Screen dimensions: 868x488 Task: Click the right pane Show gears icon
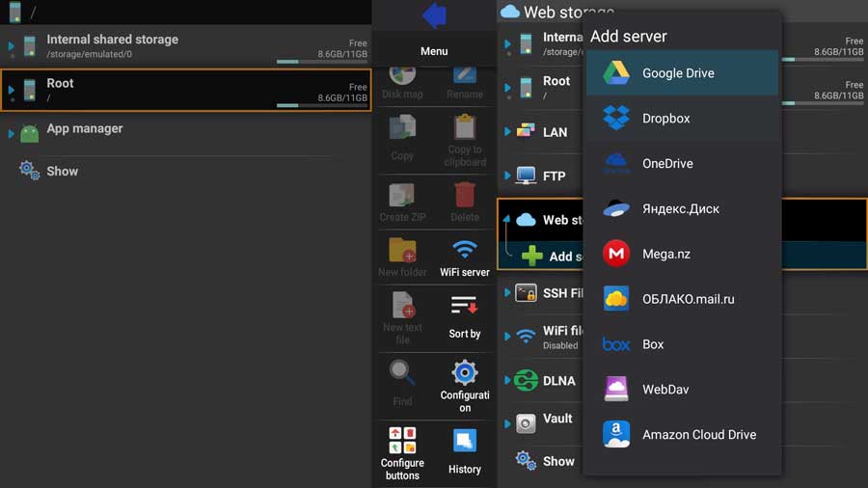click(x=526, y=460)
